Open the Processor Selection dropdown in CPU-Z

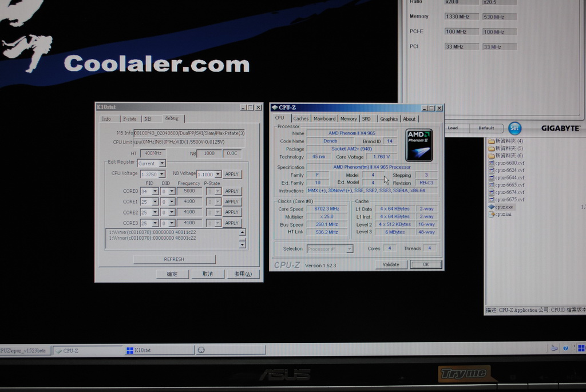pyautogui.click(x=350, y=249)
